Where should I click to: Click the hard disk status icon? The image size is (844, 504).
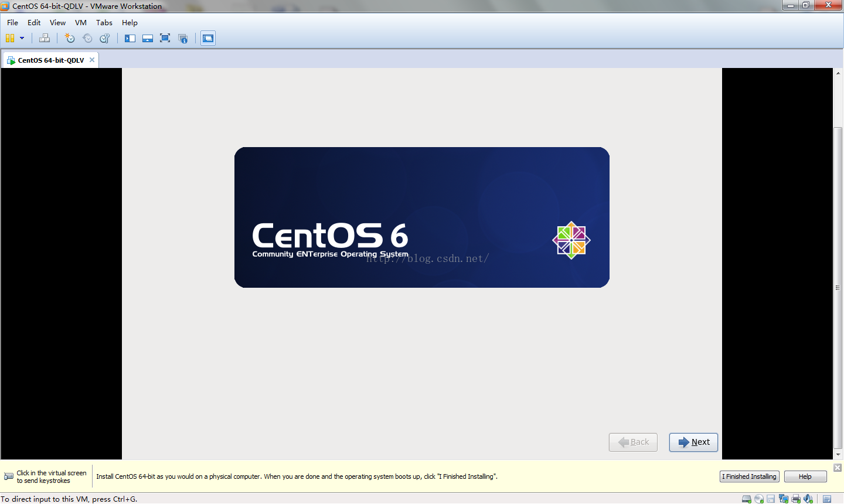[746, 499]
